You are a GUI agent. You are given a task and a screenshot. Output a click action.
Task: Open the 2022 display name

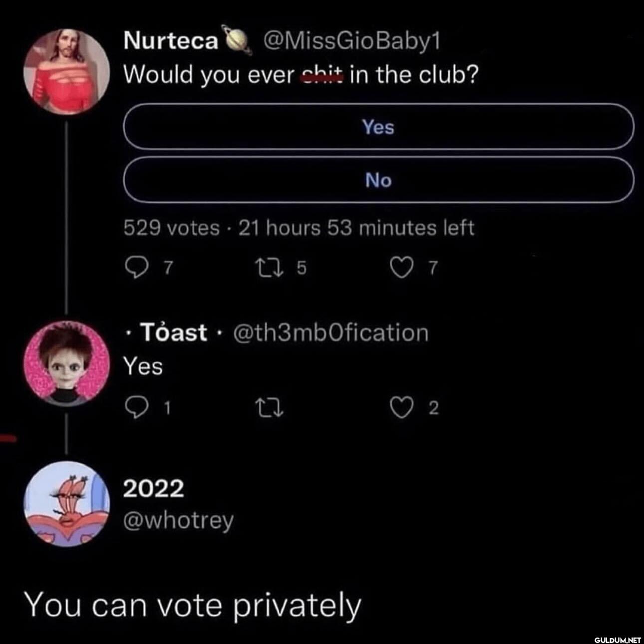click(153, 489)
